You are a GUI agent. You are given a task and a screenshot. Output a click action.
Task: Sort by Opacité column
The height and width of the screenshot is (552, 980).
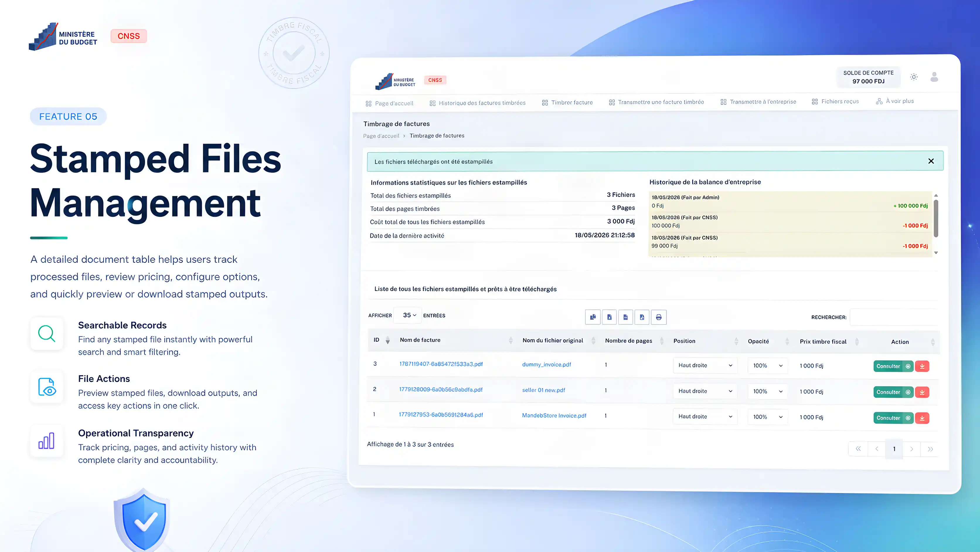787,341
